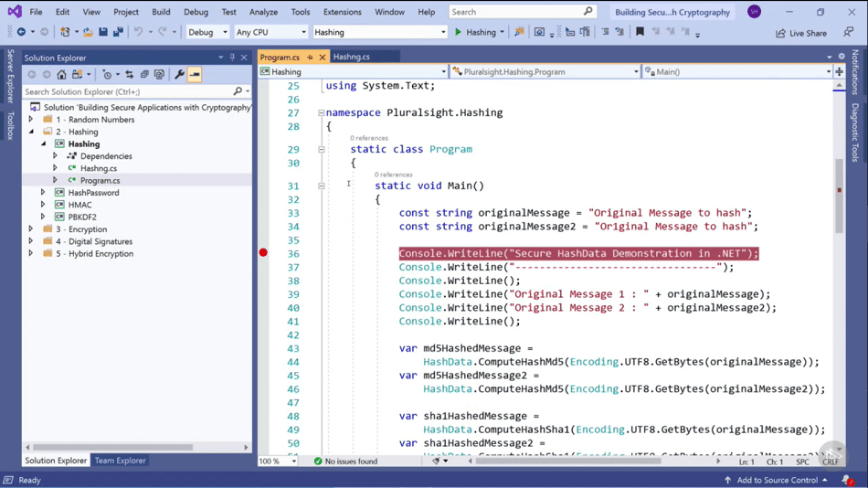The image size is (868, 488).
Task: Click the Feedback icon near Live Share
Action: [x=849, y=33]
